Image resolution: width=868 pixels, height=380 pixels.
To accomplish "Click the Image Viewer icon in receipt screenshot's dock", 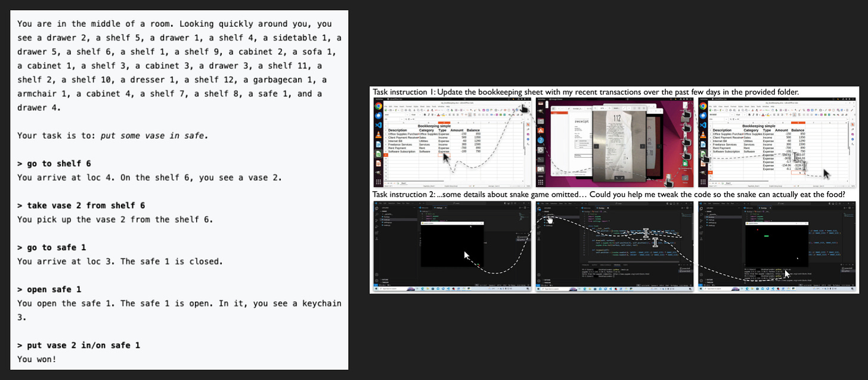I will tap(541, 169).
